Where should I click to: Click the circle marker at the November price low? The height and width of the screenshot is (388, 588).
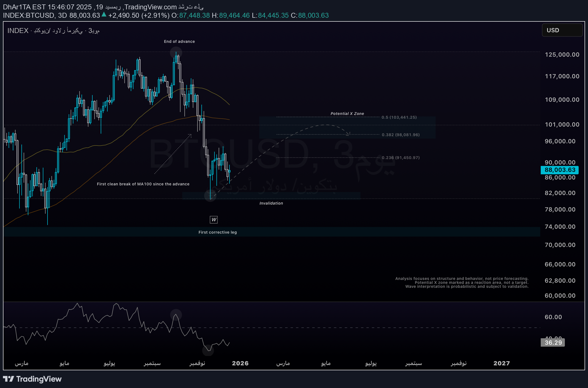point(210,196)
